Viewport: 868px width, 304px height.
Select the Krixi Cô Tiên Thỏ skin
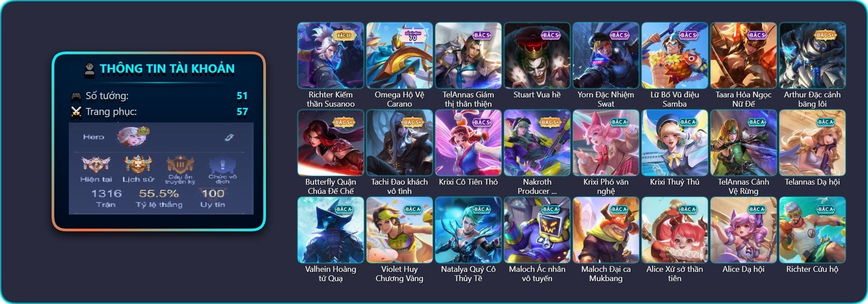pos(468,143)
